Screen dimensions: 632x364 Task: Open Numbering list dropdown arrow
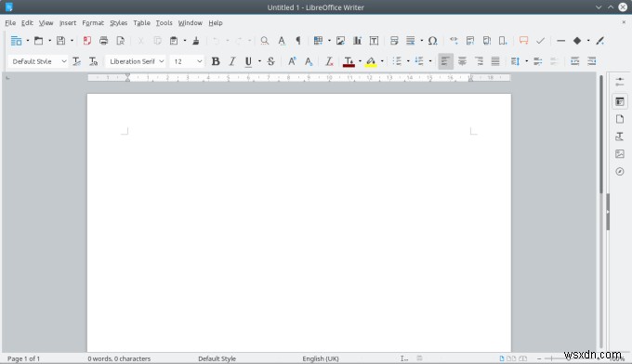pos(430,61)
